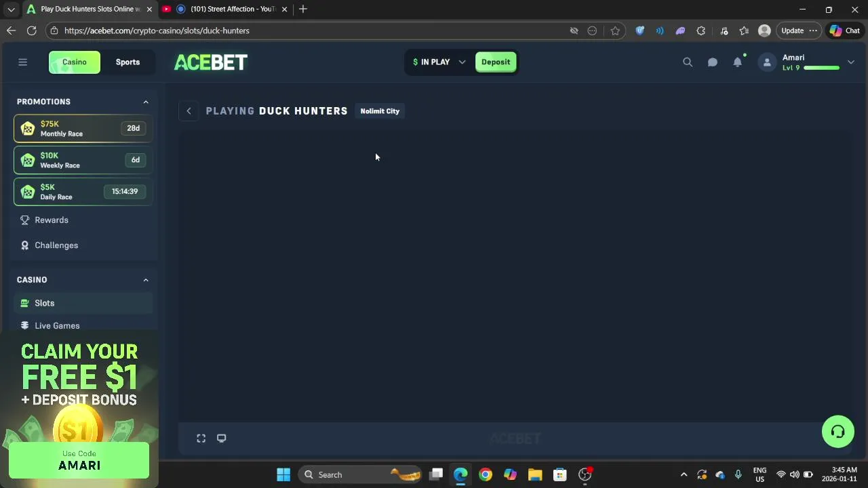
Task: Open Task View on the taskbar
Action: pos(436,474)
